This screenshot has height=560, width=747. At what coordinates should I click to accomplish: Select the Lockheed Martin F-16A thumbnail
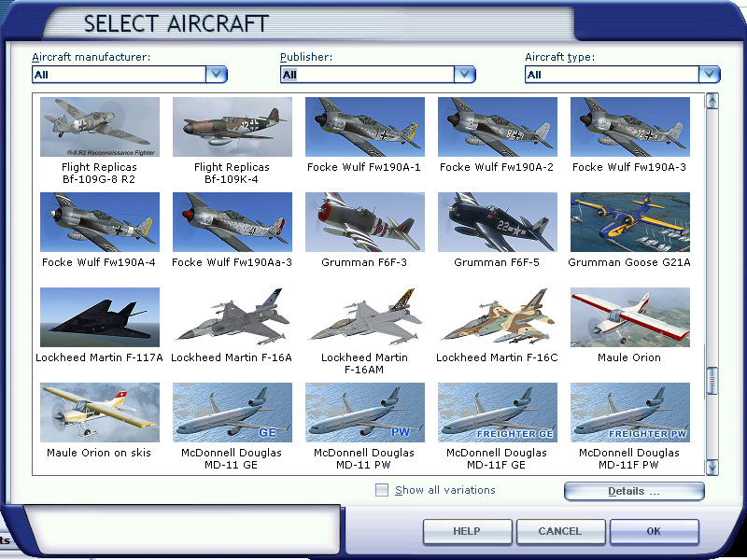pos(232,317)
